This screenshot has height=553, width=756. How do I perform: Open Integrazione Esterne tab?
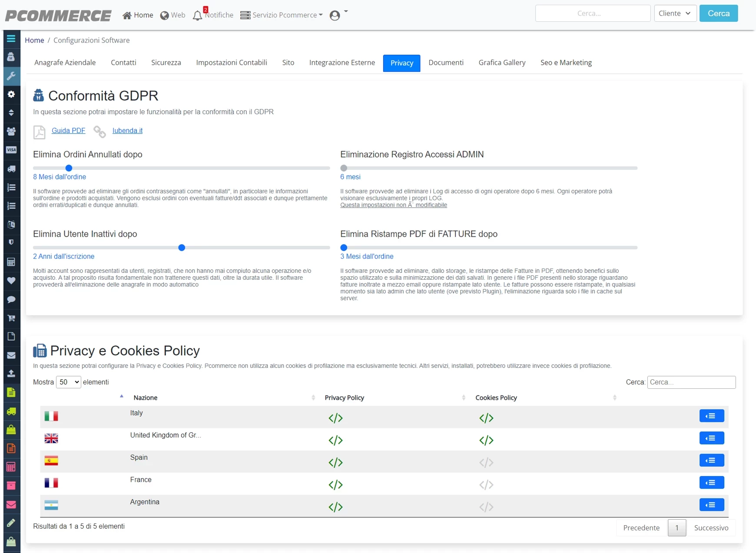[342, 63]
